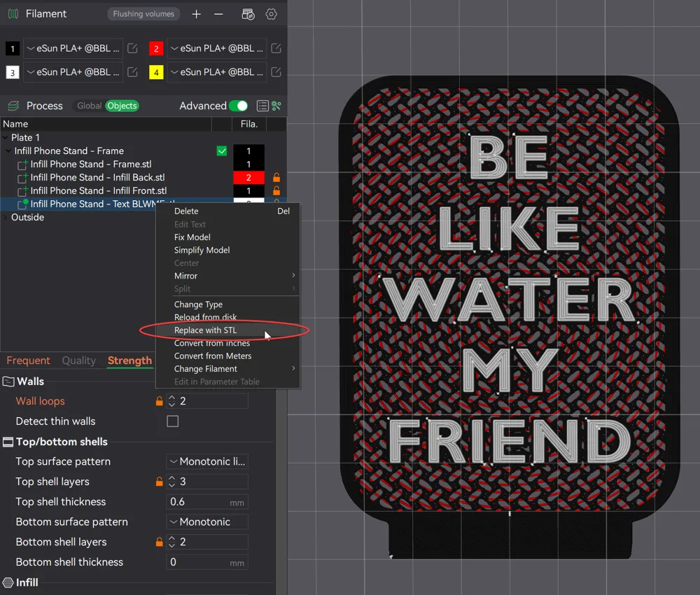Click the edit icon beside filament 3
Viewport: 700px width, 595px height.
pyautogui.click(x=132, y=72)
